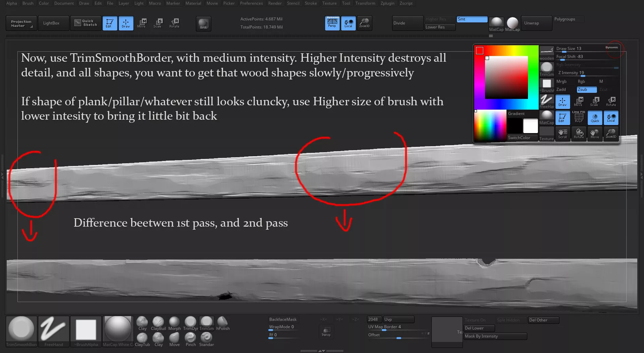Open the Zplugin menu
644x353 pixels.
click(x=387, y=3)
